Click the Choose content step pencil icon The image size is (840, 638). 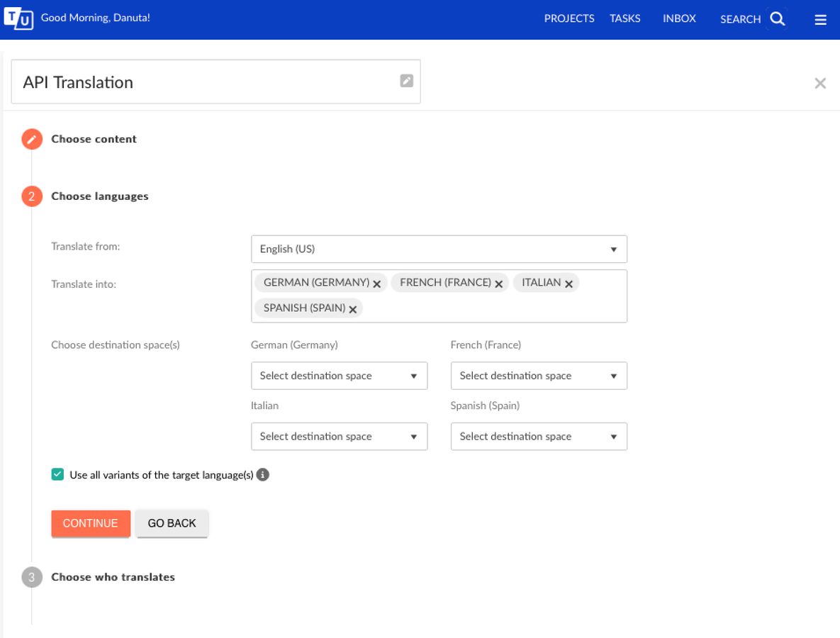point(32,139)
